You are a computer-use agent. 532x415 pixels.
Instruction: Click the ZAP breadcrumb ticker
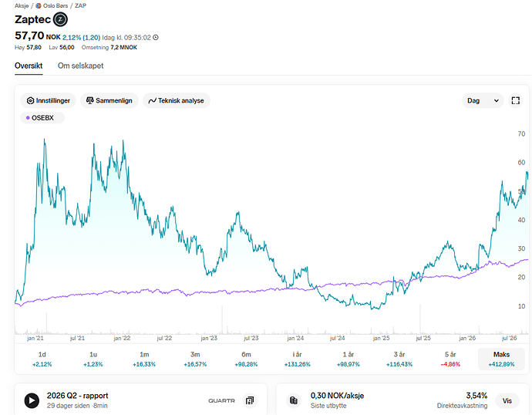pos(80,5)
